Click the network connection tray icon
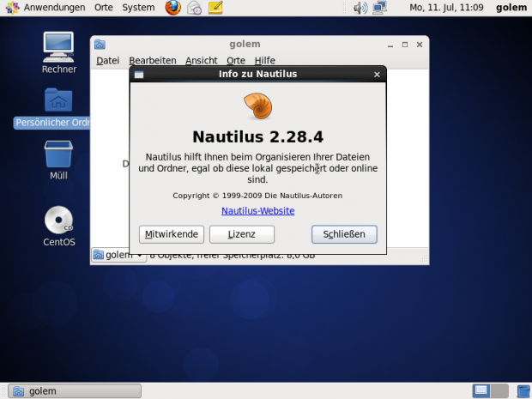Viewport: 532px width, 399px height. pyautogui.click(x=379, y=8)
